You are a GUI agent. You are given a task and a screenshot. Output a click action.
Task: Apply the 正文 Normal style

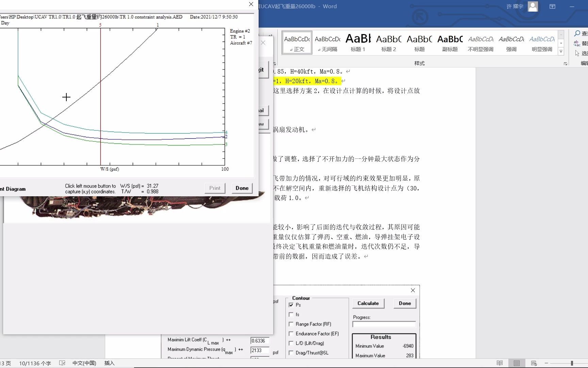point(297,43)
